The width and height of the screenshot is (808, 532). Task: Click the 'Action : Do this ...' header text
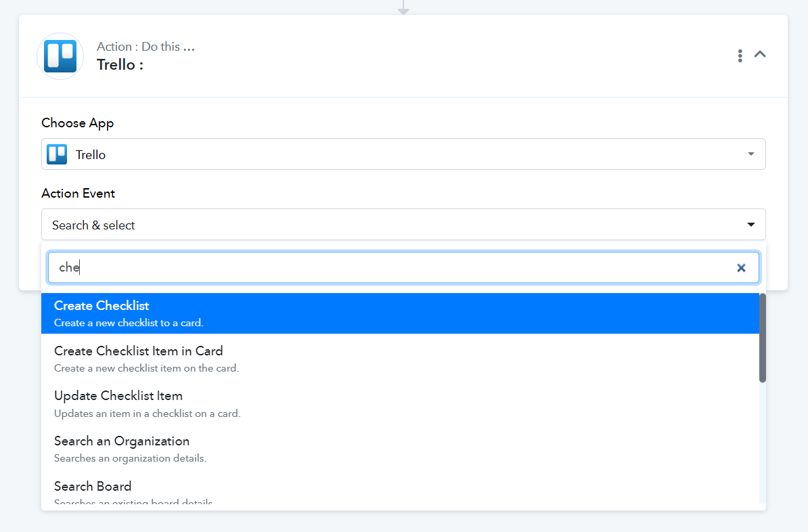coord(145,47)
